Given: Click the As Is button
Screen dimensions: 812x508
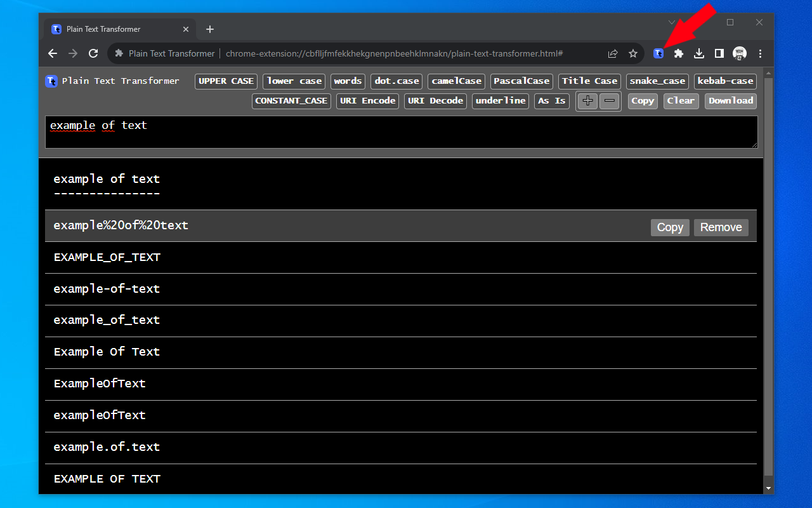Looking at the screenshot, I should 552,101.
